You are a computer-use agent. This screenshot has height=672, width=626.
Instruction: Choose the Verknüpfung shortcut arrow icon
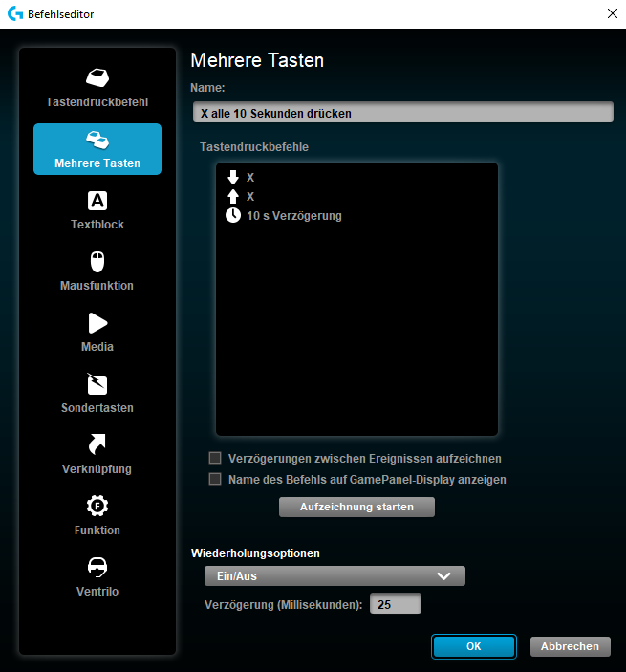(x=97, y=444)
